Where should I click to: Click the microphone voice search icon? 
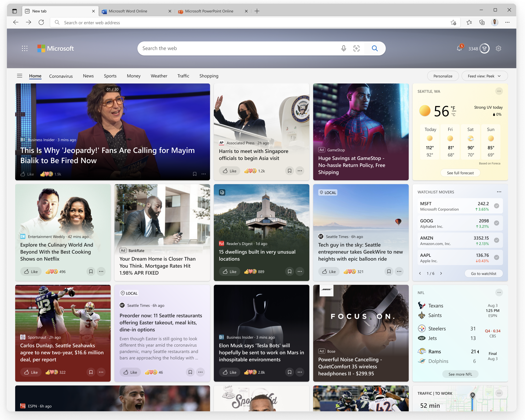pyautogui.click(x=343, y=48)
